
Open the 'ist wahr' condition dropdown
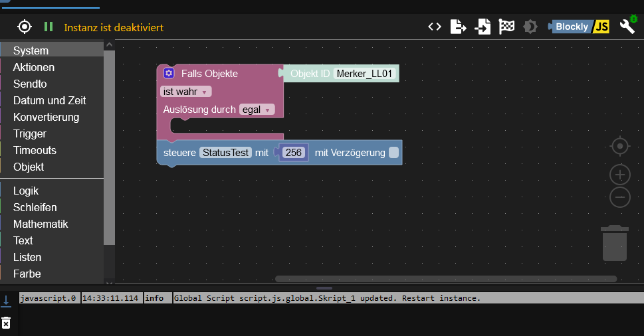coord(185,92)
